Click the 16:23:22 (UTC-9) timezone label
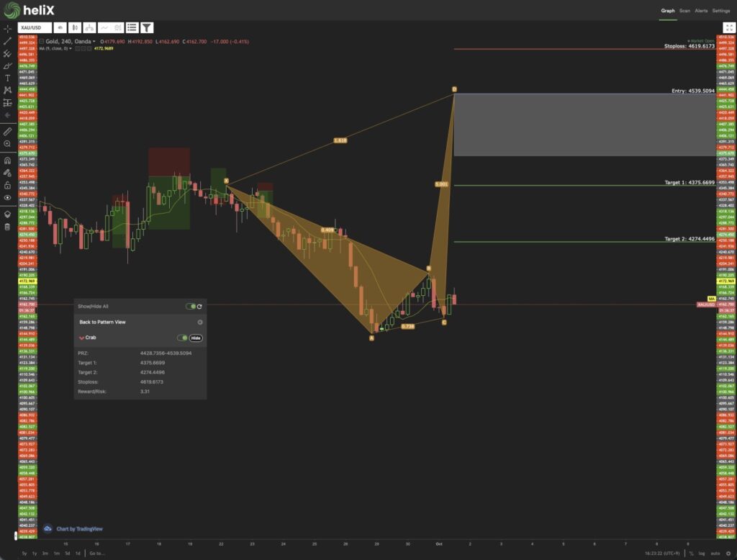Viewport: 737px width, 560px height. click(x=662, y=554)
